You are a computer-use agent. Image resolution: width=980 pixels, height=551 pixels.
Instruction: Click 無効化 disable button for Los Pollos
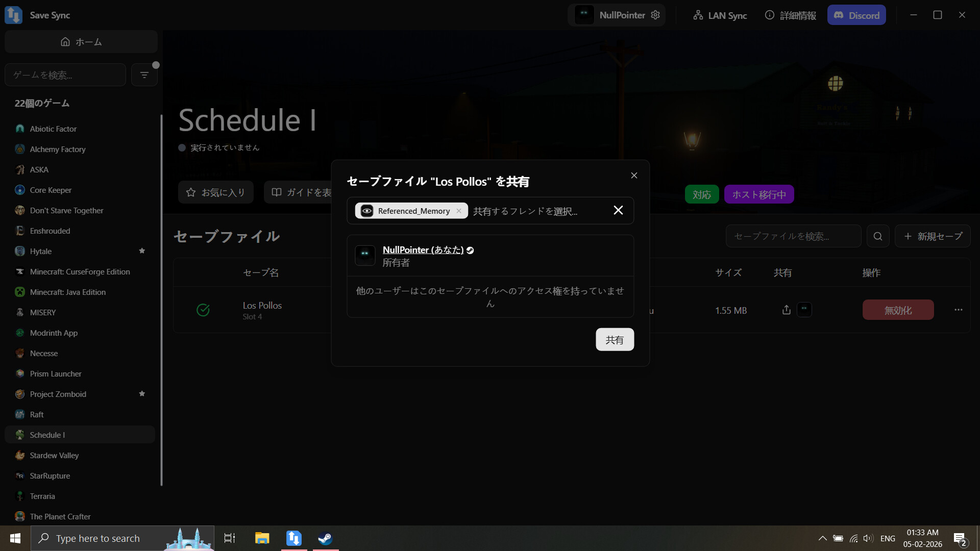pyautogui.click(x=898, y=310)
